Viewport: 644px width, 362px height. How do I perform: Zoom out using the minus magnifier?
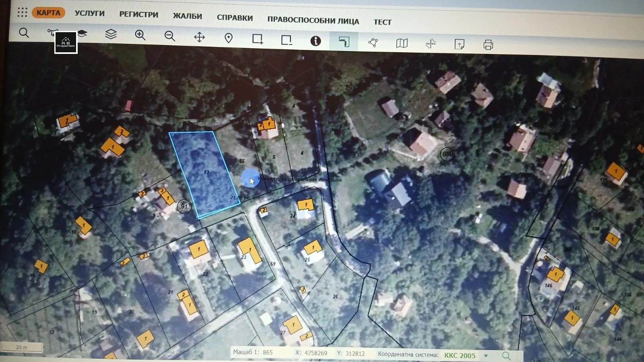(170, 36)
